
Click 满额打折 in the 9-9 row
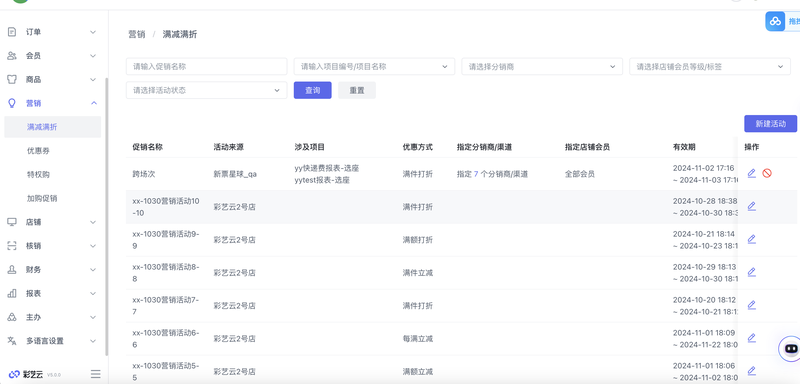tap(417, 240)
